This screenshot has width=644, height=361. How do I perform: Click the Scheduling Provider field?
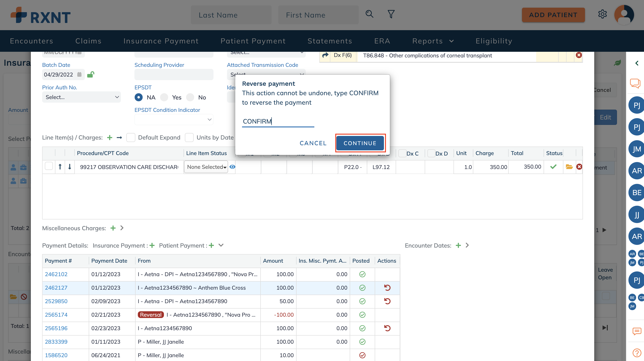174,74
